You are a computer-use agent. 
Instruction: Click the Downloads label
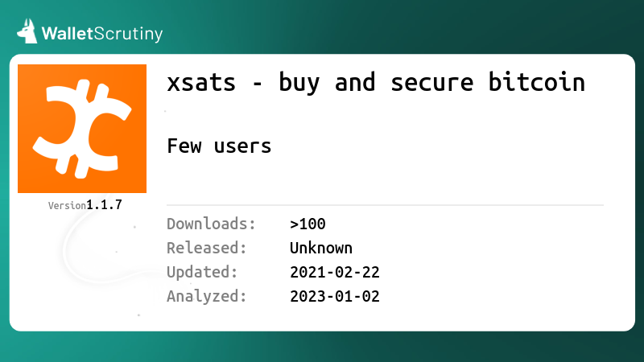pos(211,224)
